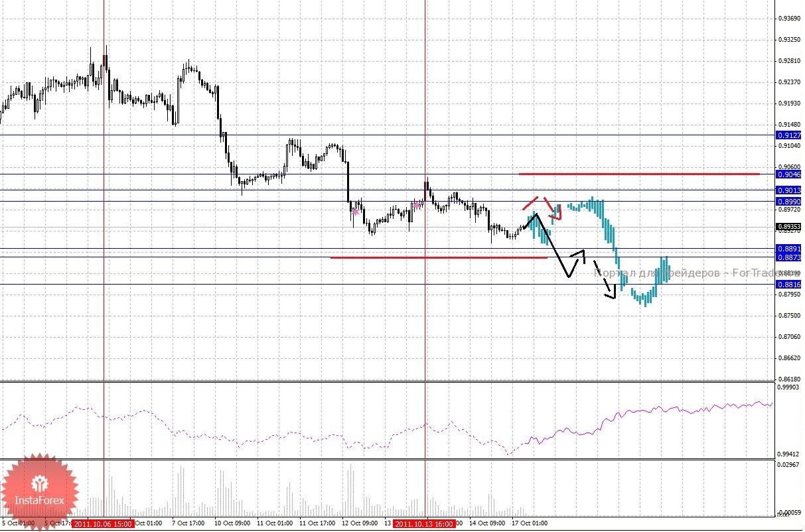Viewport: 805px width, 532px height.
Task: Select the upper red horizontal resistance line
Action: click(x=637, y=174)
